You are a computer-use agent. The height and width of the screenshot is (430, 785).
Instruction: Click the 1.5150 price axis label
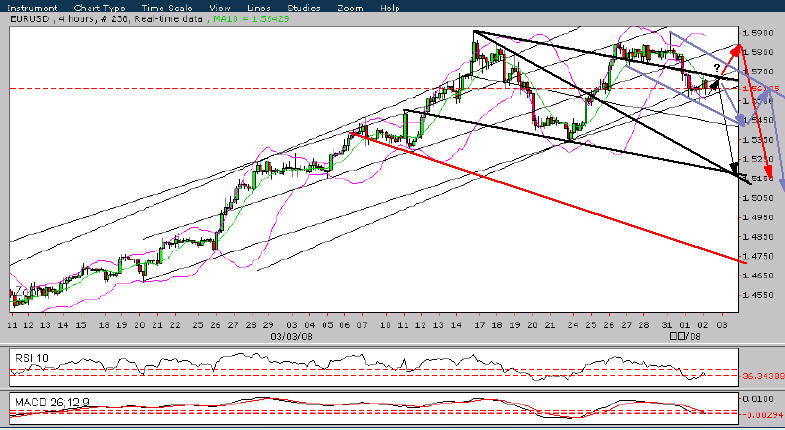756,179
